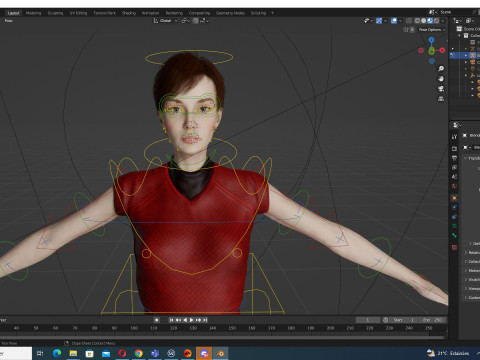This screenshot has width=480, height=360.
Task: Switch to UV Editing workspace
Action: click(78, 13)
